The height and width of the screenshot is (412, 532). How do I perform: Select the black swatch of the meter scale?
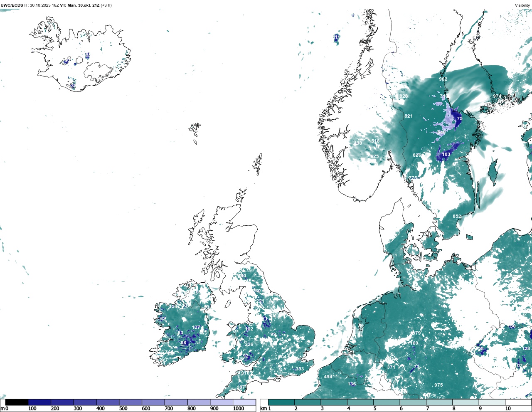tap(17, 402)
